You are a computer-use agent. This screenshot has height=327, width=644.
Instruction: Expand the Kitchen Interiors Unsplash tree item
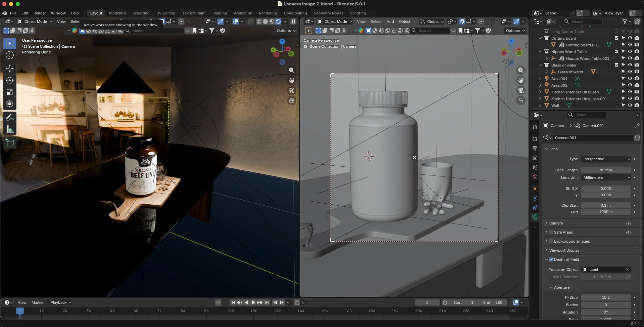point(540,92)
